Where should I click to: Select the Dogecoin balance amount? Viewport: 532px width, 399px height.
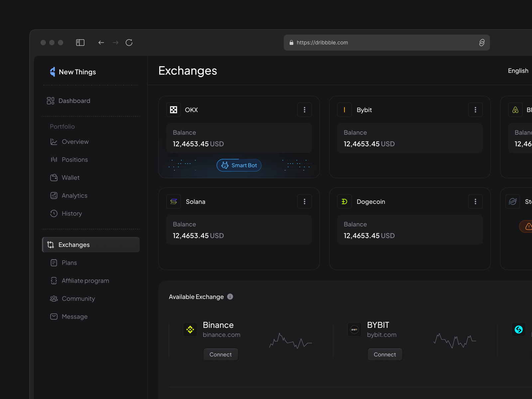click(x=369, y=236)
